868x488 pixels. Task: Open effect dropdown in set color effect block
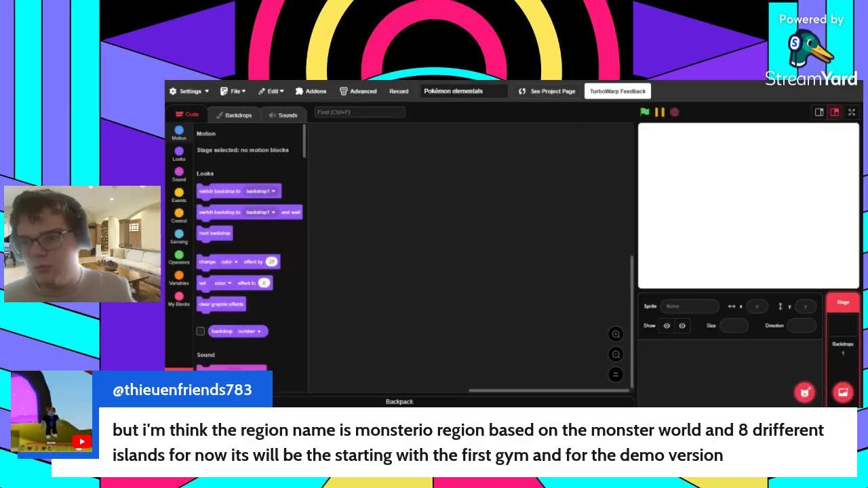(223, 283)
